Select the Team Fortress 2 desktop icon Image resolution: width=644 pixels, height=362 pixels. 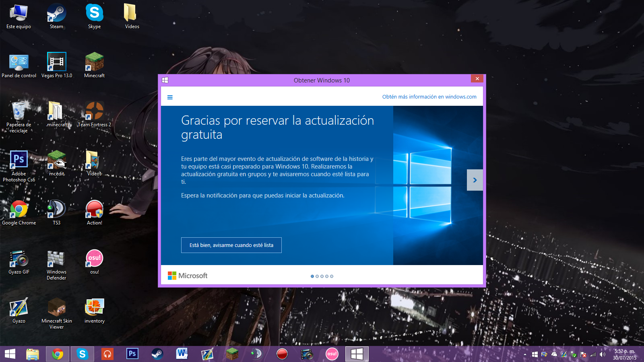tap(94, 114)
